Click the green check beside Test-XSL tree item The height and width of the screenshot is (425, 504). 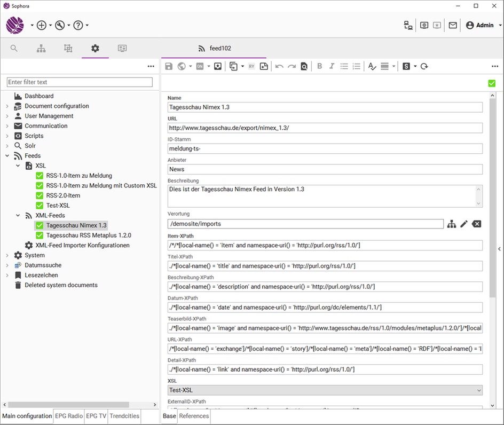[x=40, y=206]
